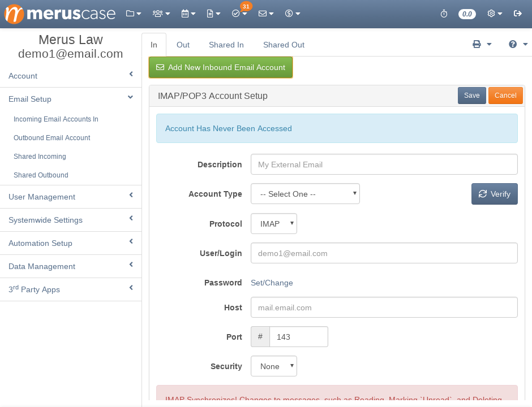Switch to the Shared Out tab

[284, 45]
